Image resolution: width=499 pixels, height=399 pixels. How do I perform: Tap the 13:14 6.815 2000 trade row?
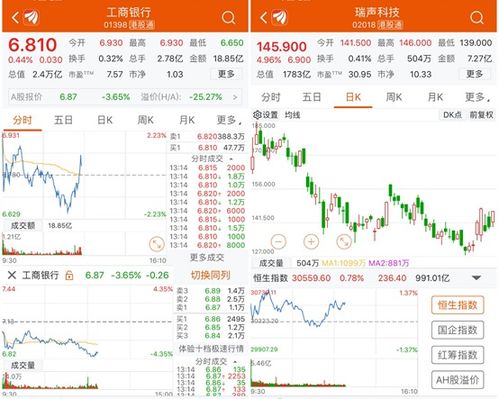(x=207, y=168)
